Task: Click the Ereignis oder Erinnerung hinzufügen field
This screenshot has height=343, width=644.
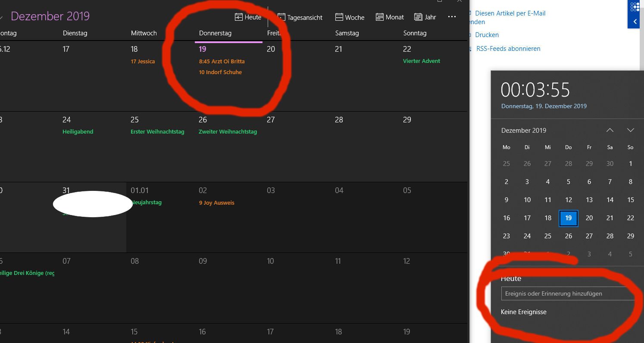Action: pyautogui.click(x=568, y=293)
